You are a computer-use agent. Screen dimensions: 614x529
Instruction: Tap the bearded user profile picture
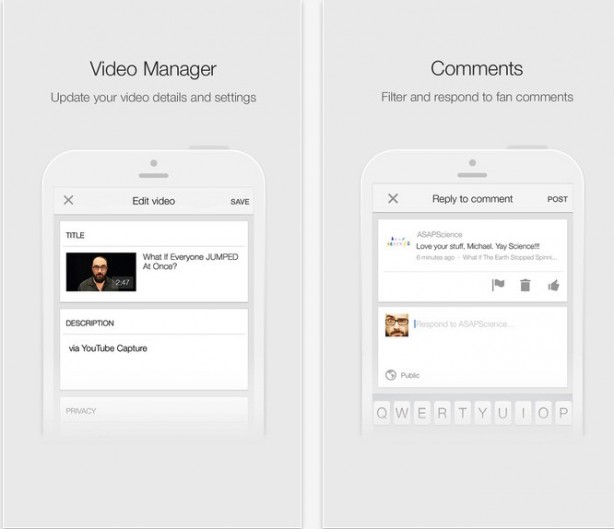pyautogui.click(x=397, y=326)
